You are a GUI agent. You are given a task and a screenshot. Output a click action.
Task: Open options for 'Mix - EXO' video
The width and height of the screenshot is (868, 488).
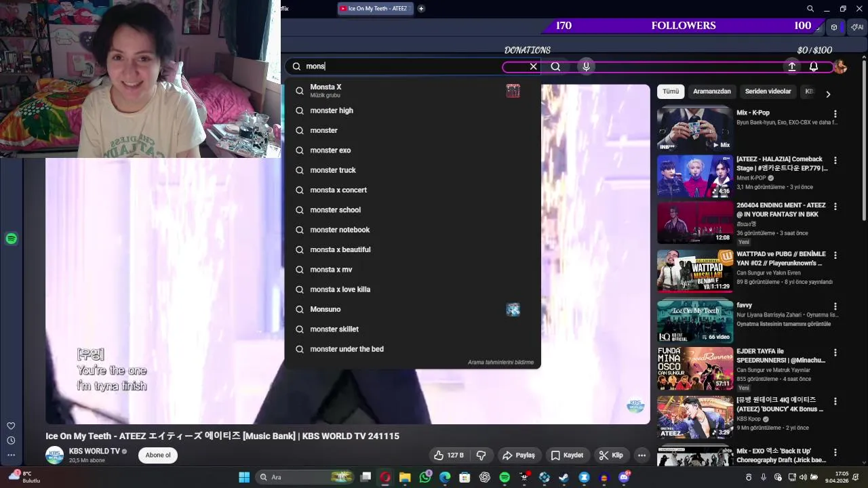coord(835,452)
